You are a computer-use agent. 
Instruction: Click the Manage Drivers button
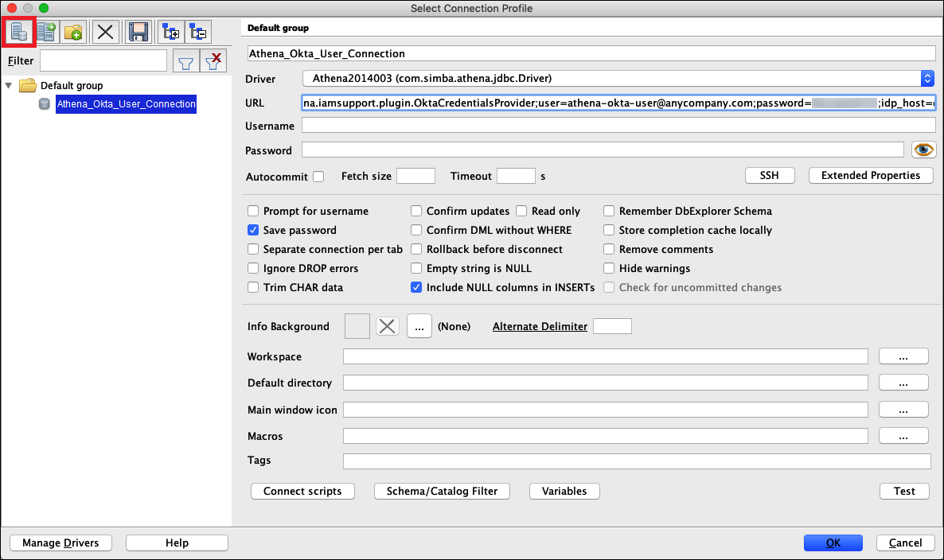60,542
